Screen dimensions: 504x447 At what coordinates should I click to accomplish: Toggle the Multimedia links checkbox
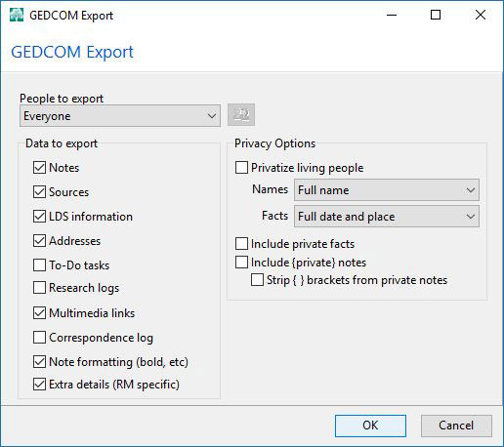(39, 313)
